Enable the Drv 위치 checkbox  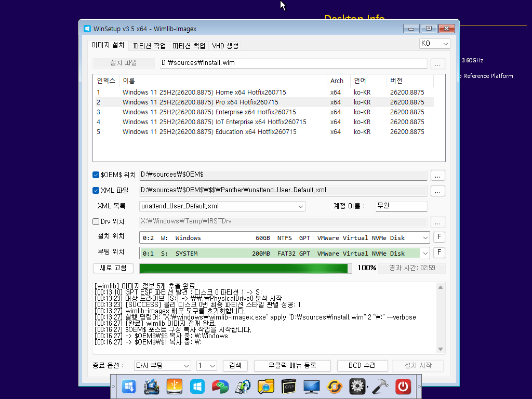(x=96, y=221)
